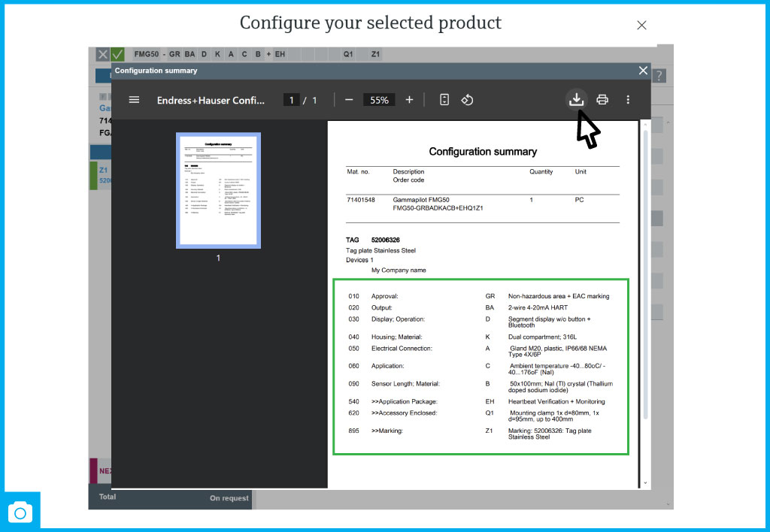The image size is (770, 532).
Task: Click the camera screenshot icon
Action: click(x=20, y=512)
